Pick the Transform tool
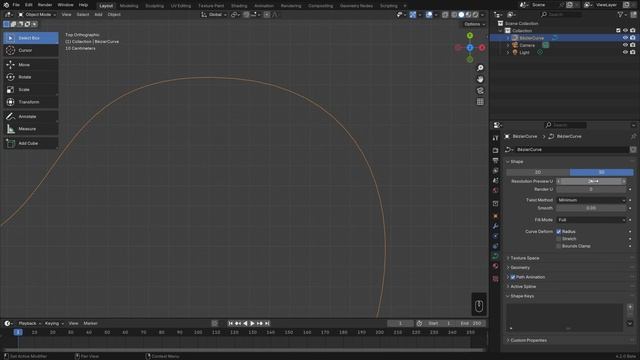The width and height of the screenshot is (640, 360). point(31,102)
